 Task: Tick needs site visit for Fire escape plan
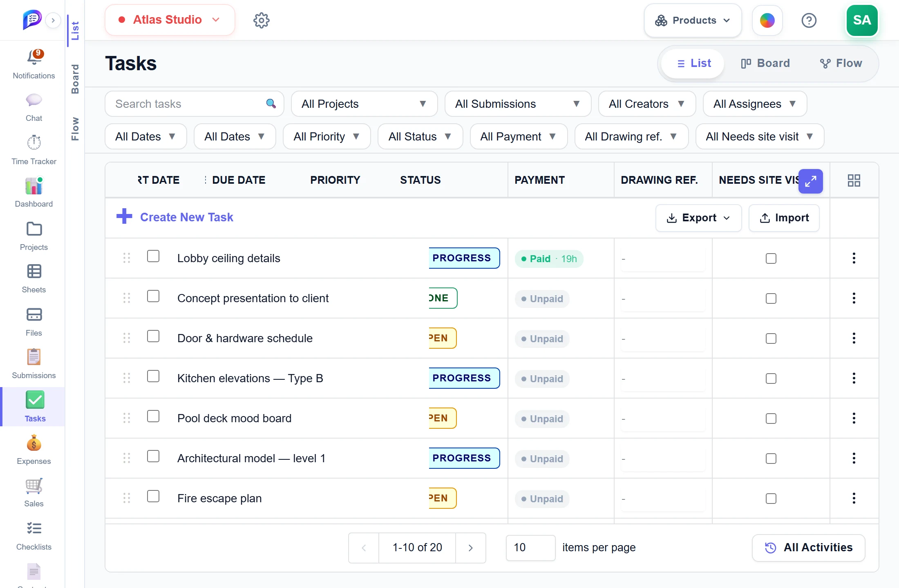771,499
